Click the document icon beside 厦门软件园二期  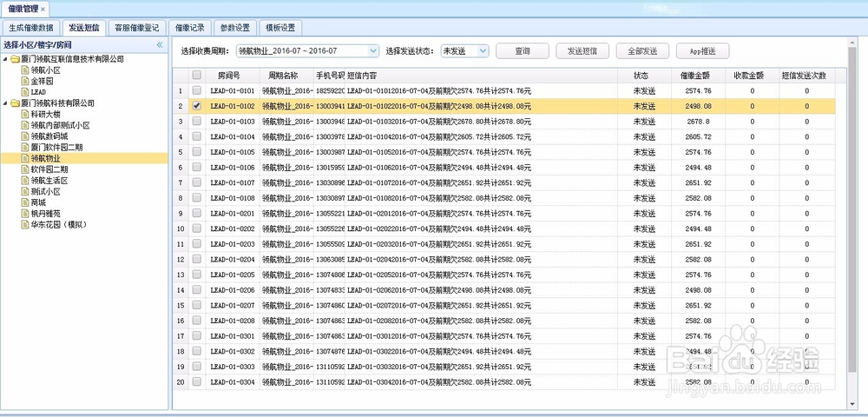[25, 148]
